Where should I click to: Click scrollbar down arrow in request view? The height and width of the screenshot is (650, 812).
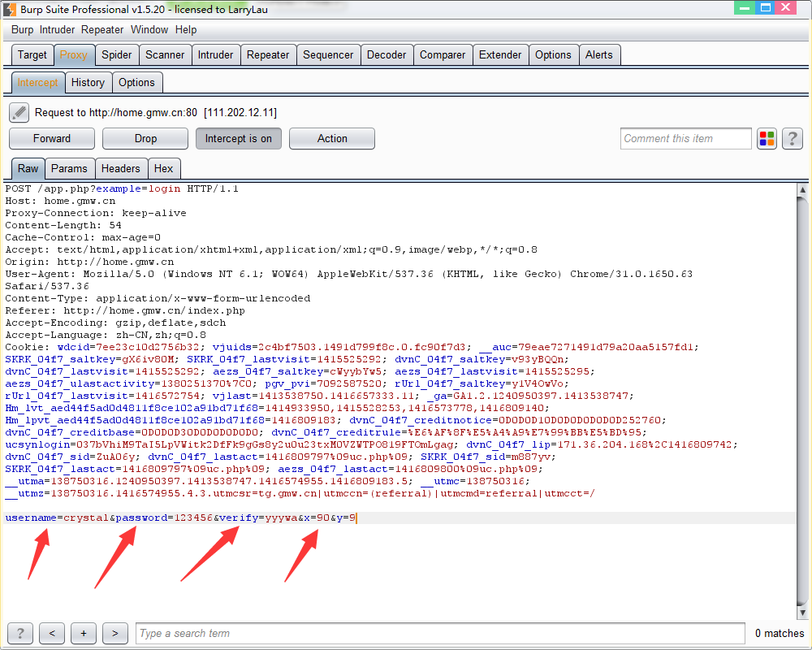tap(802, 613)
